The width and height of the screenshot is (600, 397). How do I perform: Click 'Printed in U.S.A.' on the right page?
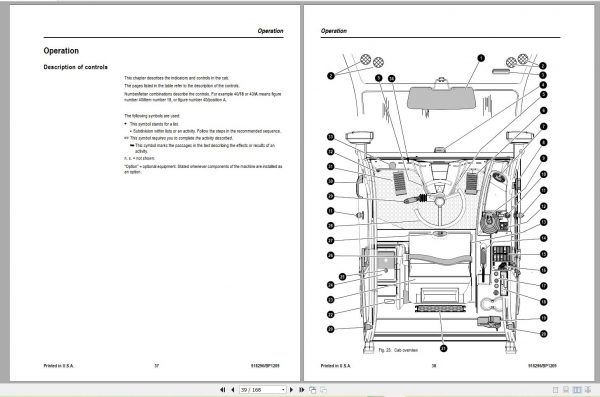pyautogui.click(x=336, y=366)
